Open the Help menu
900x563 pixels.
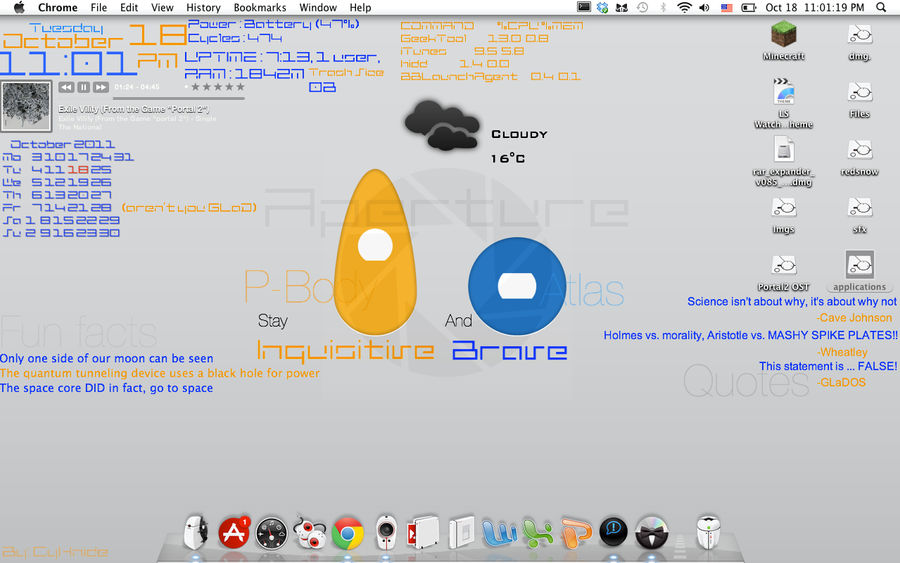(x=360, y=7)
